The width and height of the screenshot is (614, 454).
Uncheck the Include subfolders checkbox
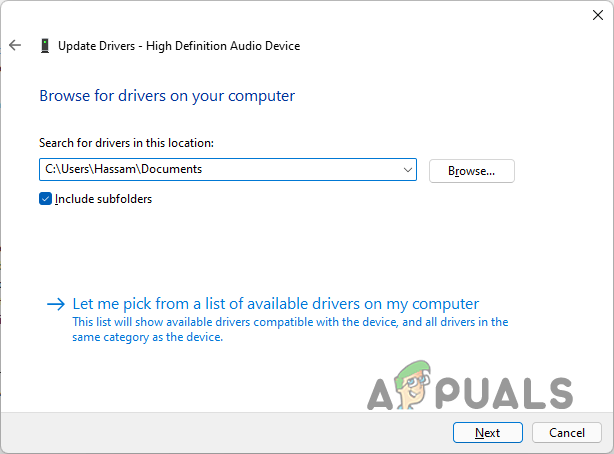point(45,199)
